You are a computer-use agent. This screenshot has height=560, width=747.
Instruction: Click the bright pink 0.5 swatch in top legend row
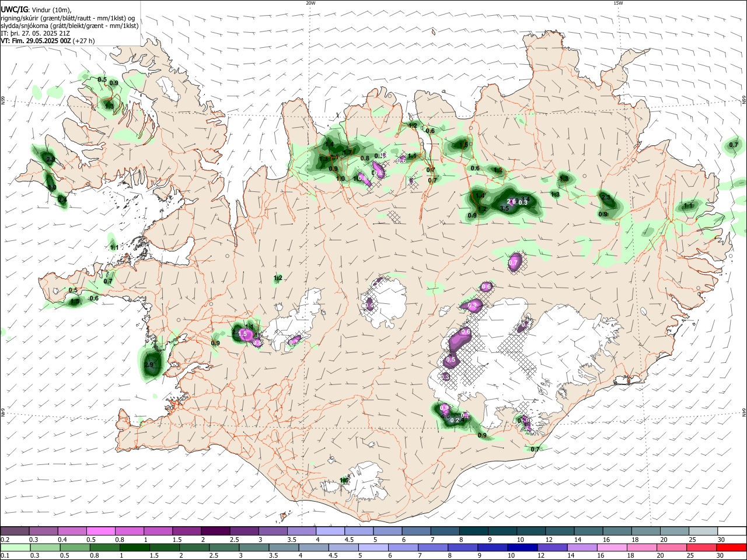point(101,531)
